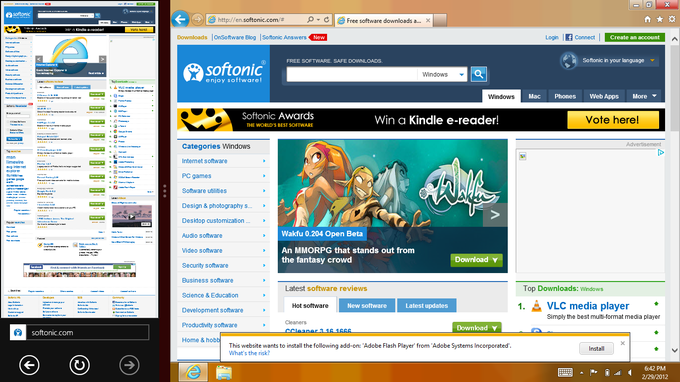This screenshot has width=680, height=382.
Task: Click the back button in Metro IE
Action: [x=29, y=365]
